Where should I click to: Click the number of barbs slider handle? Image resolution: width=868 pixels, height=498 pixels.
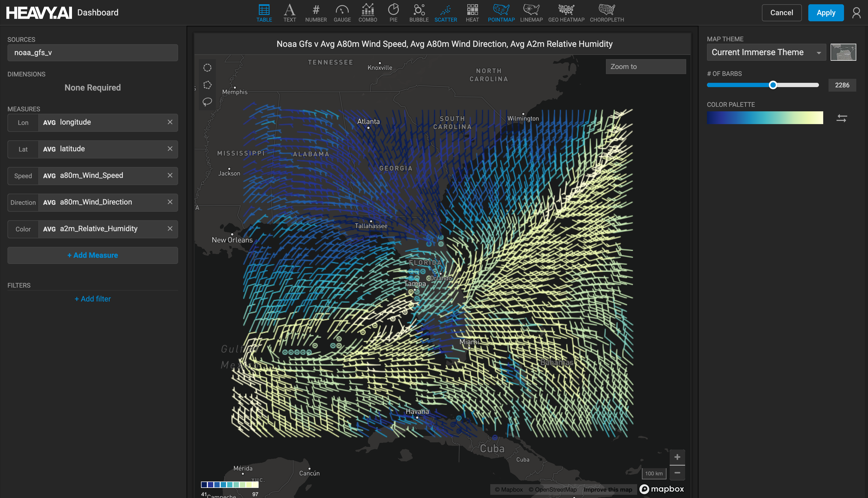pyautogui.click(x=773, y=85)
